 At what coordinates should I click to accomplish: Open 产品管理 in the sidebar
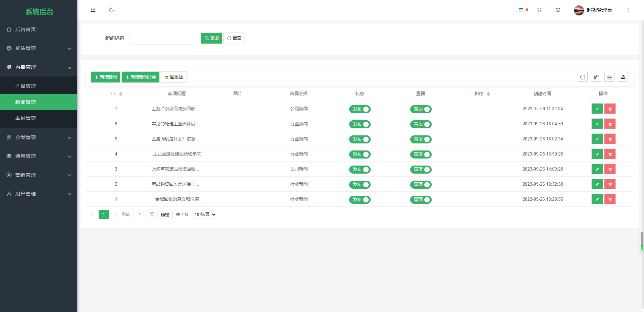click(x=25, y=86)
